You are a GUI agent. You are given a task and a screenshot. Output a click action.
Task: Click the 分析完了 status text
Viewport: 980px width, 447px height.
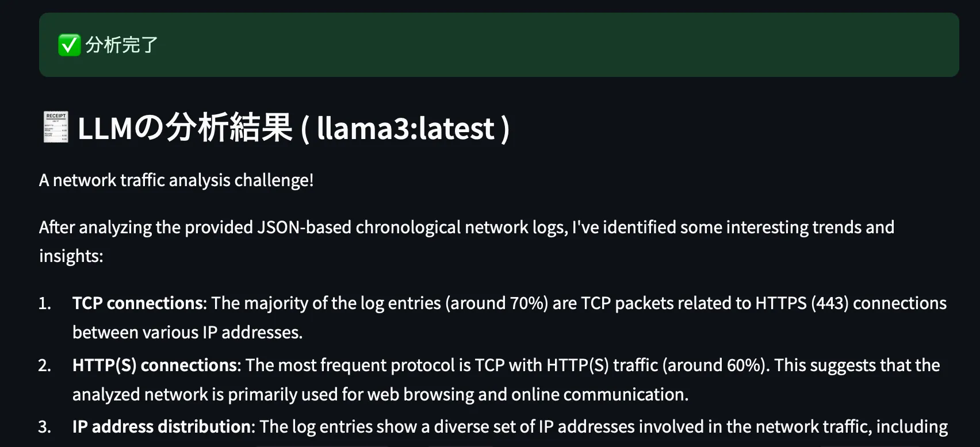(121, 45)
